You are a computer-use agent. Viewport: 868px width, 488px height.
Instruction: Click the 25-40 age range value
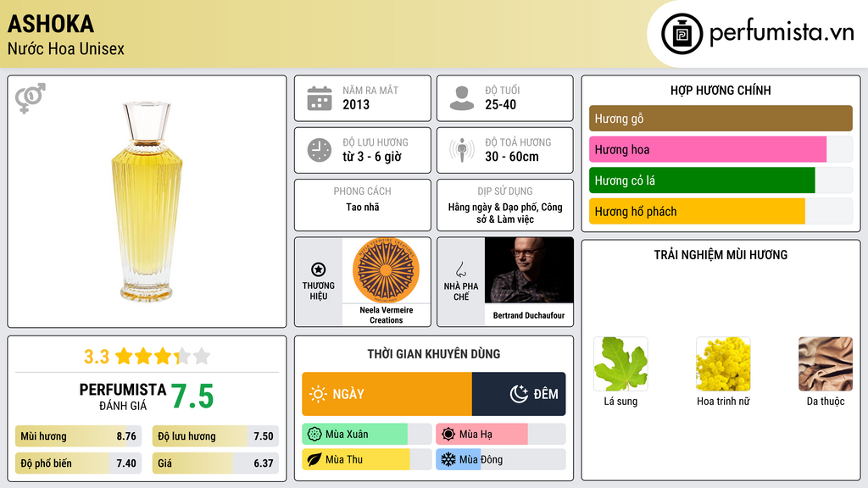pyautogui.click(x=500, y=104)
